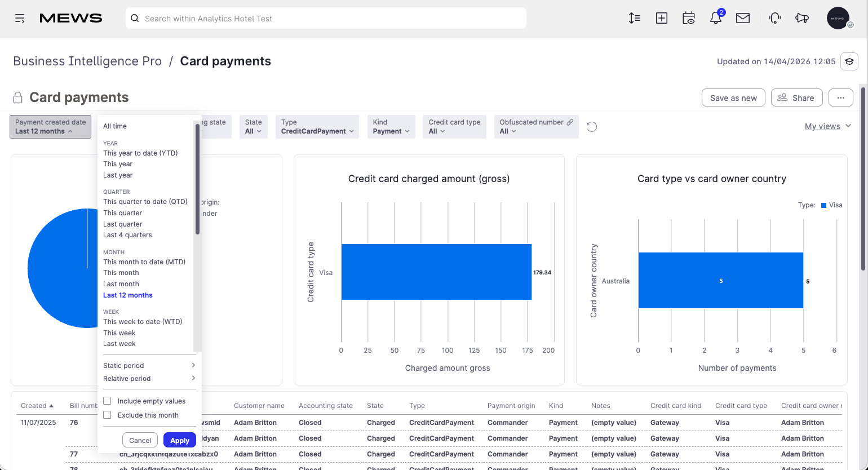Select All time option
Screen dimensions: 868x470
click(115, 126)
